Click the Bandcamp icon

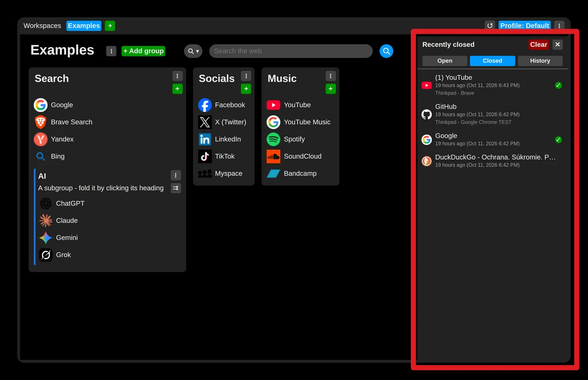point(273,174)
